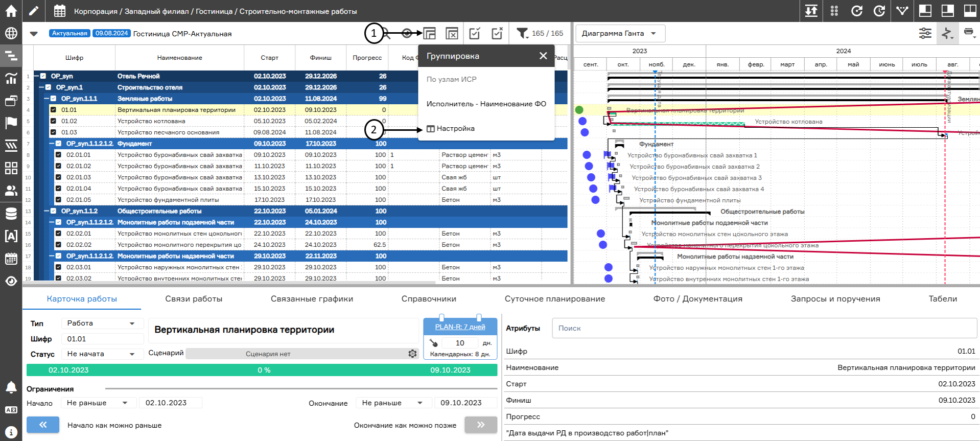Collapse the Фундамент group node
This screenshot has height=441, width=980.
(52, 144)
